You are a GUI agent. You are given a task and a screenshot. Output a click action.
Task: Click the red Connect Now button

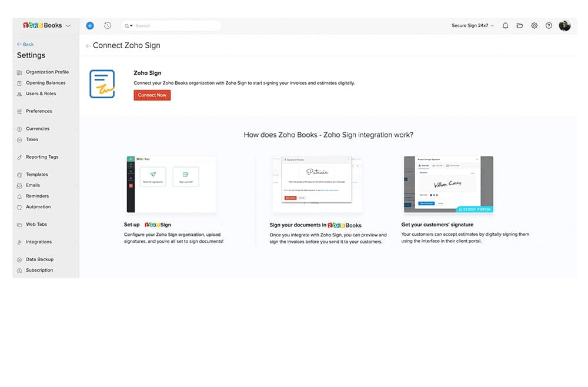click(152, 95)
